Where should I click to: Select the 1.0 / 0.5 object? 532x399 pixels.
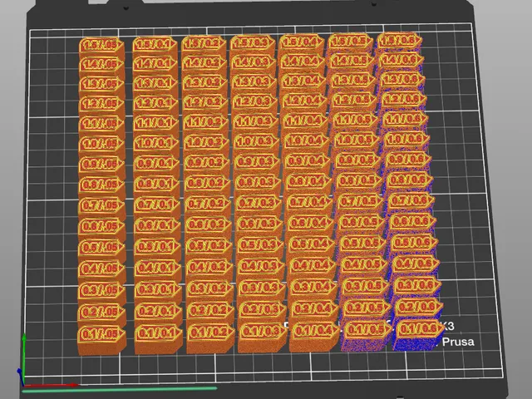pyautogui.click(x=357, y=140)
